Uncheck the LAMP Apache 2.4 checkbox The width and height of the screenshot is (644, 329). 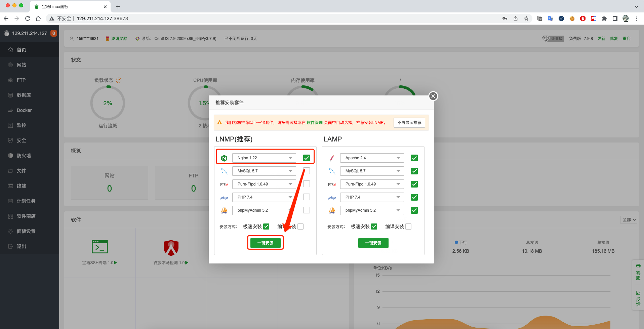[x=414, y=158]
